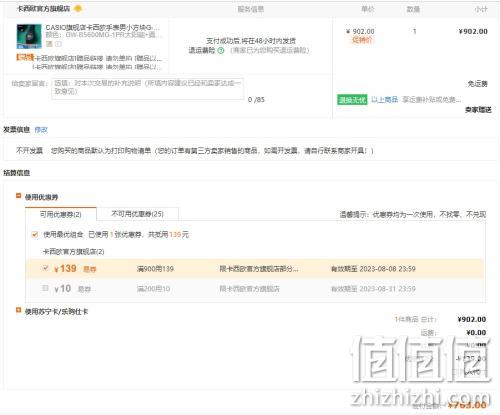
Task: Switch to the 不可用优惠券(25) tab
Action: pyautogui.click(x=137, y=214)
